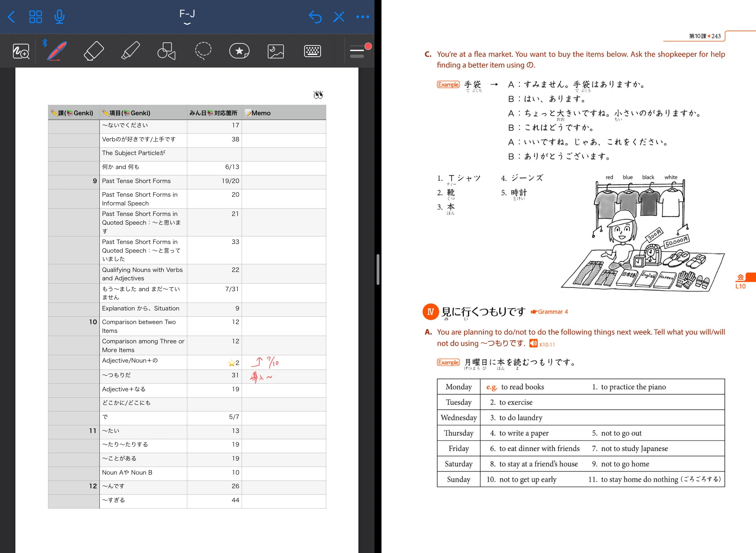Open the zoom window tool
This screenshot has width=756, height=553.
click(21, 51)
